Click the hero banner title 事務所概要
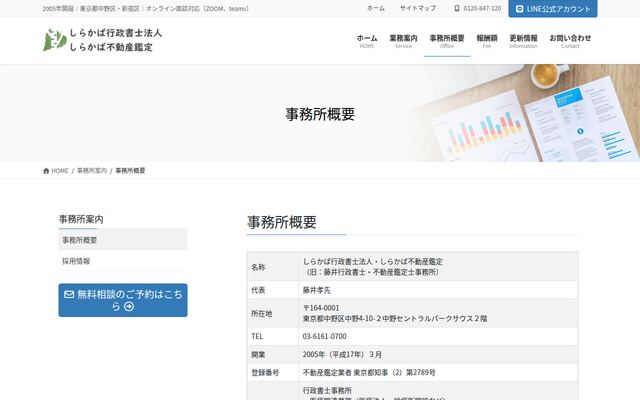The height and width of the screenshot is (400, 640). [320, 114]
